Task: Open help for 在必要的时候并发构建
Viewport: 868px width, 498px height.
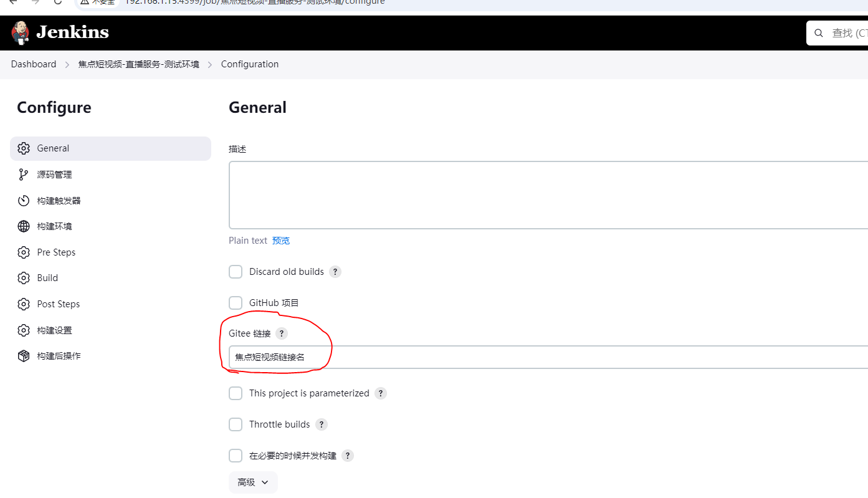Action: pyautogui.click(x=348, y=456)
